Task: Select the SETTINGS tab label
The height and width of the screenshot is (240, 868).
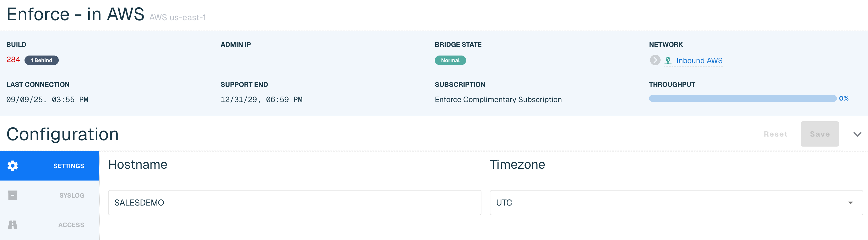Action: click(69, 166)
